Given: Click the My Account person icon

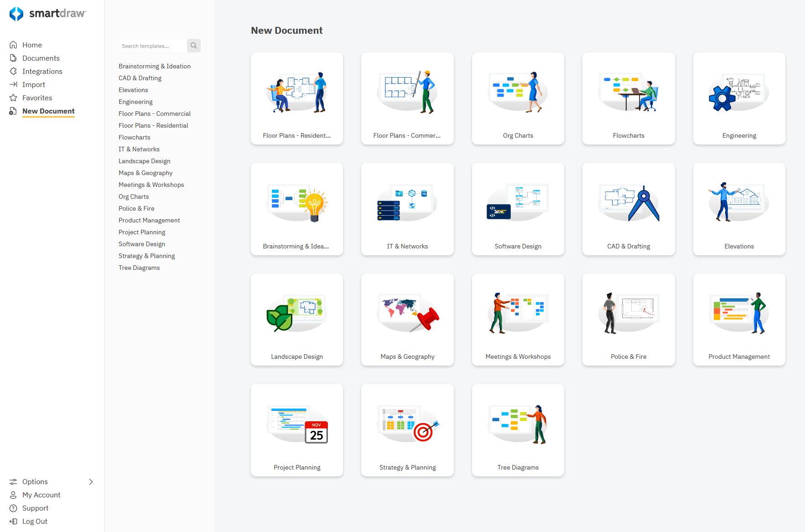Looking at the screenshot, I should pos(14,495).
